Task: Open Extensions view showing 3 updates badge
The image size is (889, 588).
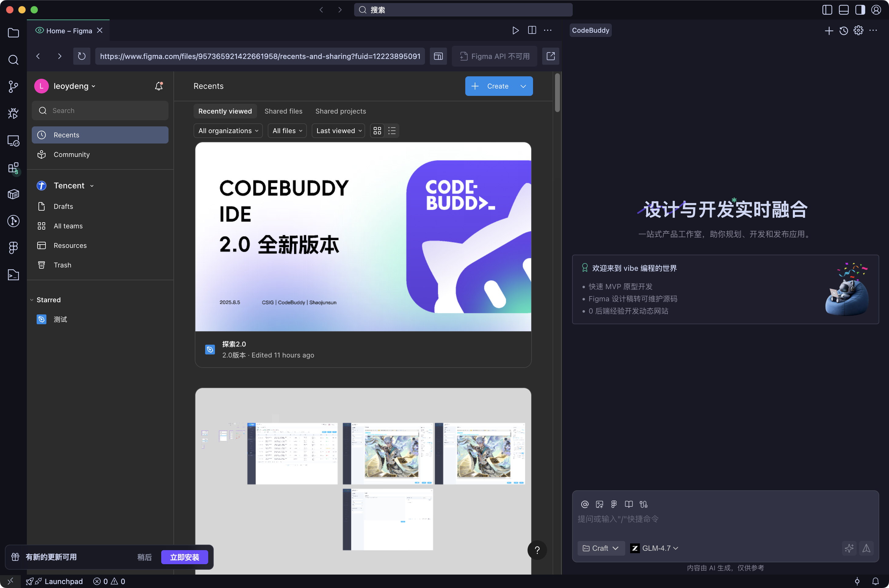Action: tap(13, 169)
